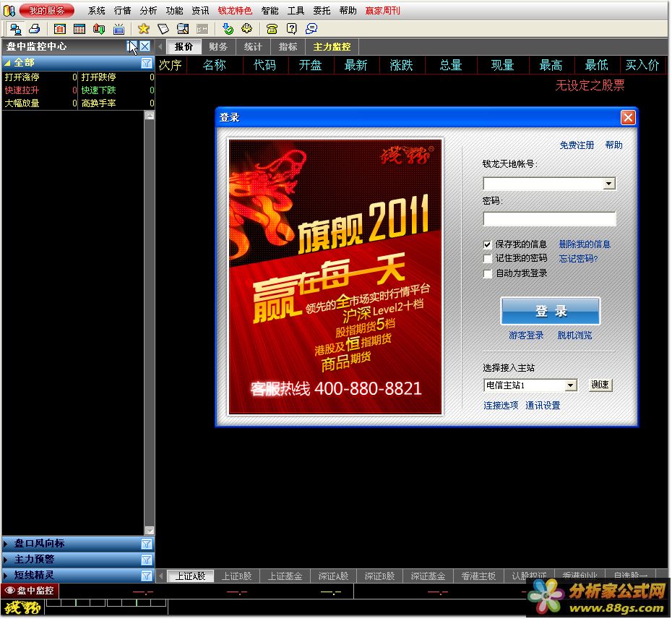
Task: Click the network connection toolbar icon
Action: pos(16,29)
